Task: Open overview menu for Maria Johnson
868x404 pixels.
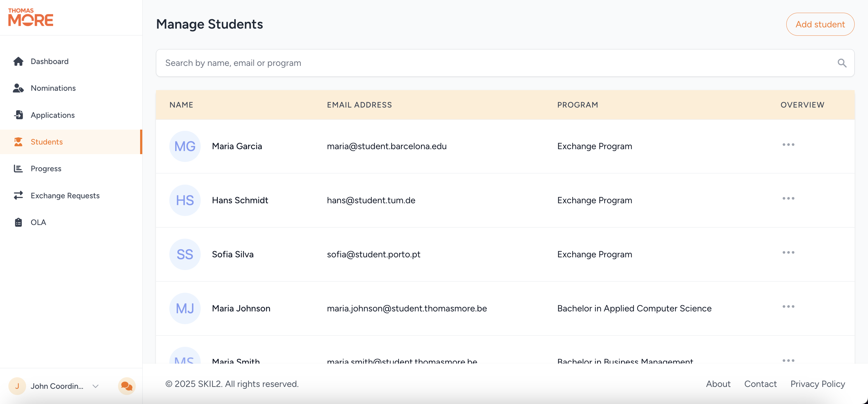Action: pyautogui.click(x=788, y=307)
